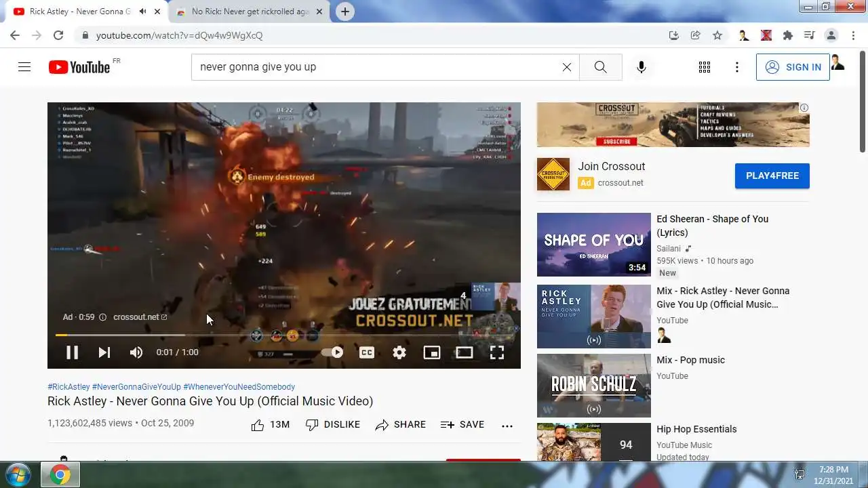Click the SIGN IN button
This screenshot has width=868, height=488.
click(793, 67)
